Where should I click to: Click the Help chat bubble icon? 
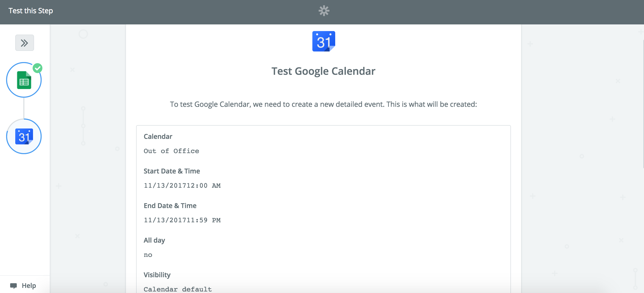point(12,286)
